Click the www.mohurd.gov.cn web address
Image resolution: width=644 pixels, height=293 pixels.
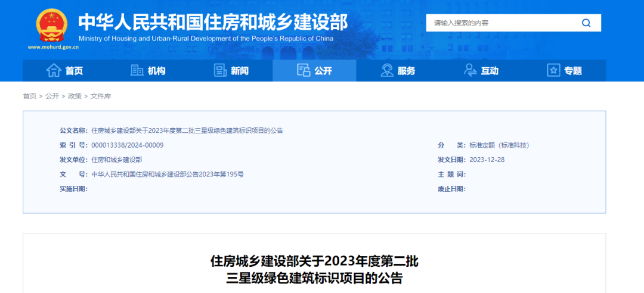53,47
